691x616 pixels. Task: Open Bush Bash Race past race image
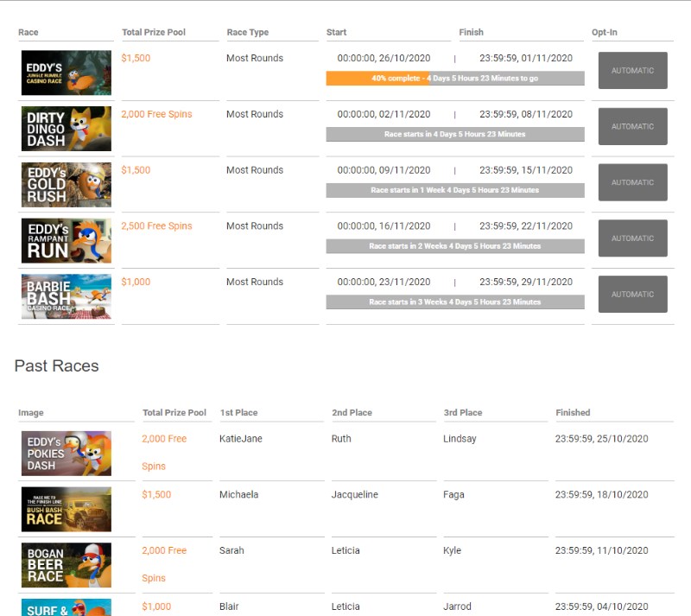coord(67,509)
